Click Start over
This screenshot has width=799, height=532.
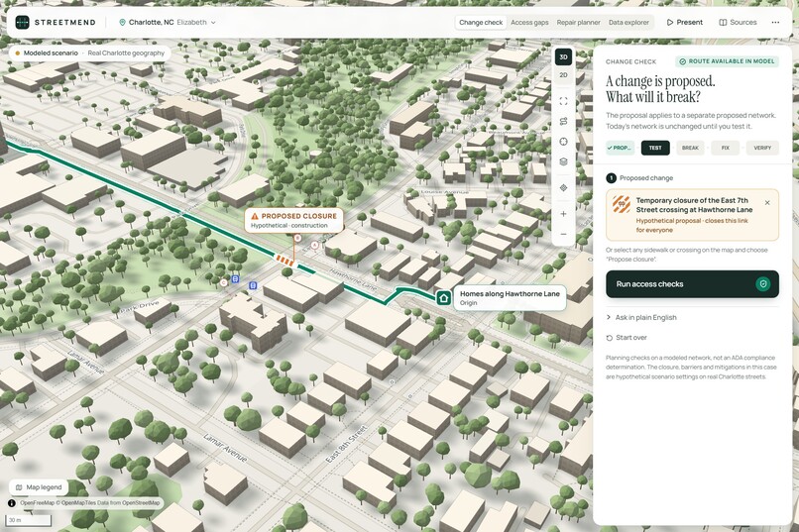[x=627, y=338]
